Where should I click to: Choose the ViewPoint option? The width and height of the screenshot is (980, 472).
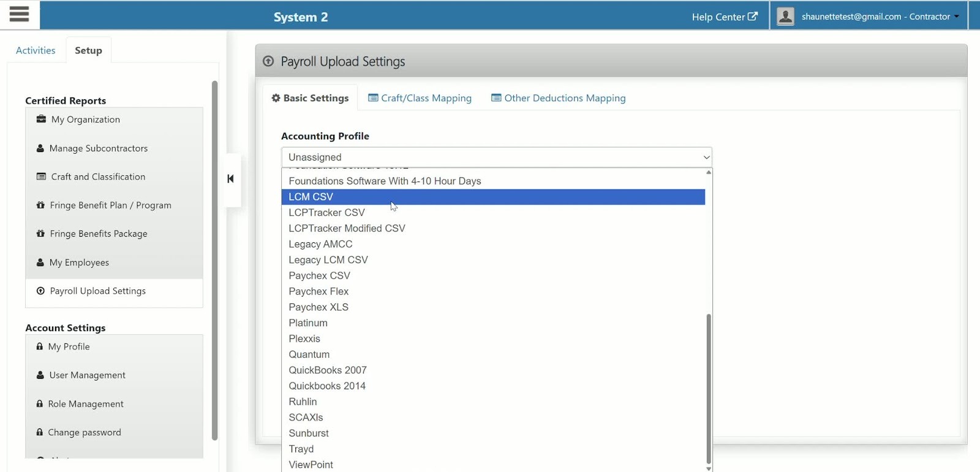point(493,465)
